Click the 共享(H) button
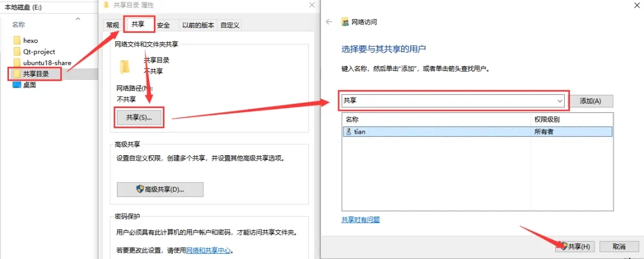Image resolution: width=644 pixels, height=259 pixels. coord(575,246)
